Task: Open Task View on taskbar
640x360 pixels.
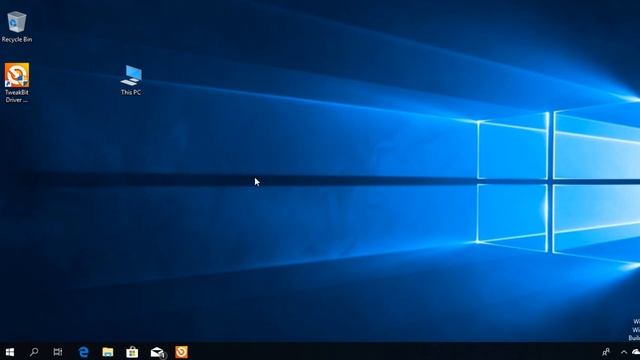Action: point(58,352)
